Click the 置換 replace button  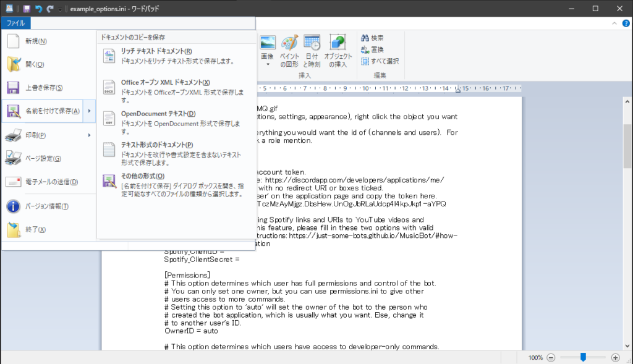pos(372,49)
